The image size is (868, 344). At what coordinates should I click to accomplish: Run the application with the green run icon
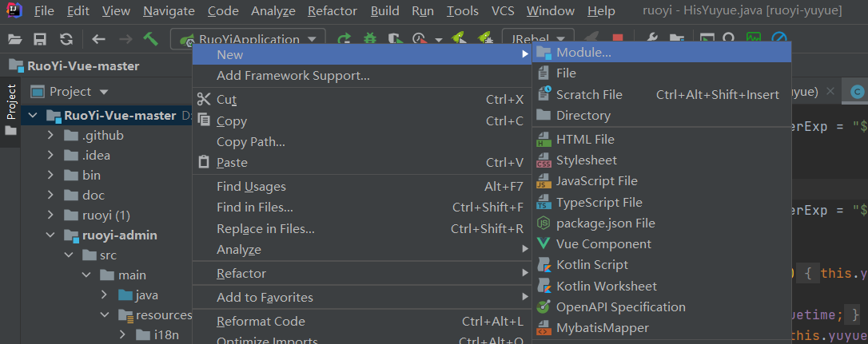(x=344, y=39)
